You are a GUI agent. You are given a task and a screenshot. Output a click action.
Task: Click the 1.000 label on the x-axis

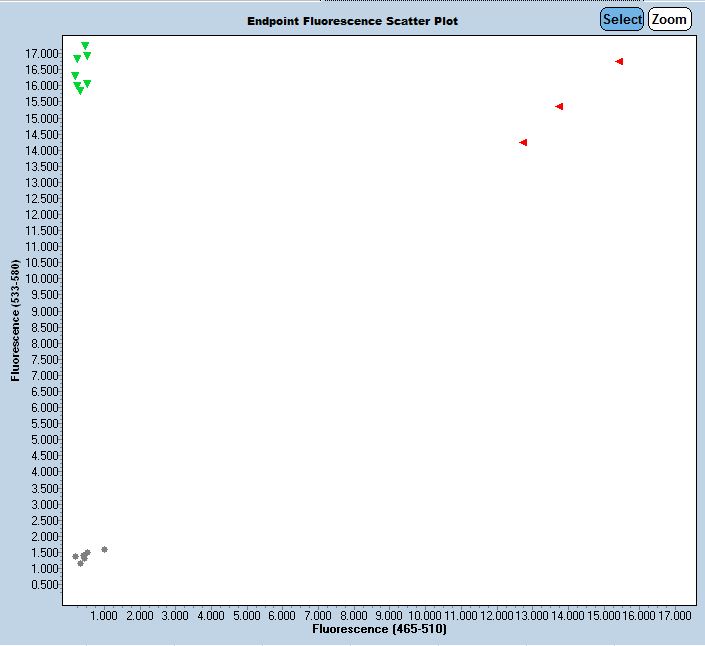104,616
